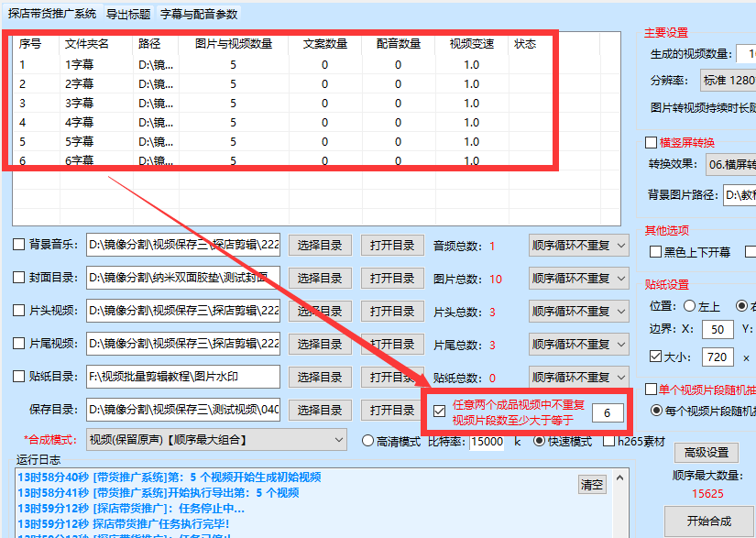Click the 生成的视频数量 field
This screenshot has width=756, height=538.
point(746,53)
